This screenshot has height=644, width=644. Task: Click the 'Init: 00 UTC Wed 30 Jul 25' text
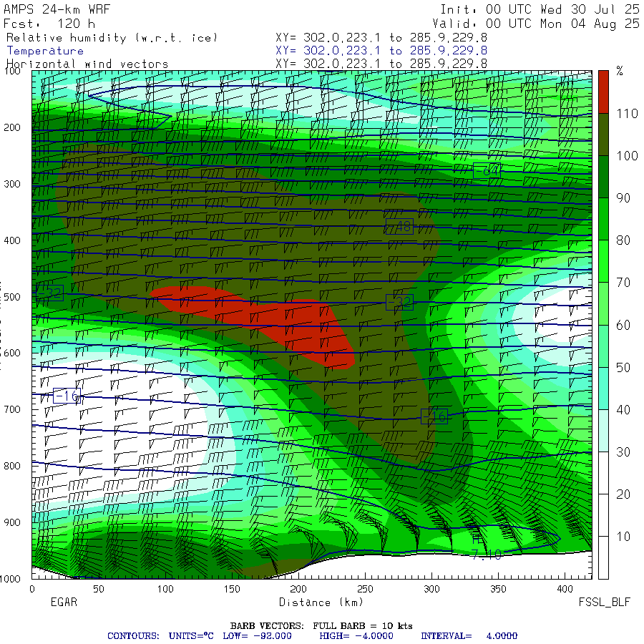pos(540,9)
